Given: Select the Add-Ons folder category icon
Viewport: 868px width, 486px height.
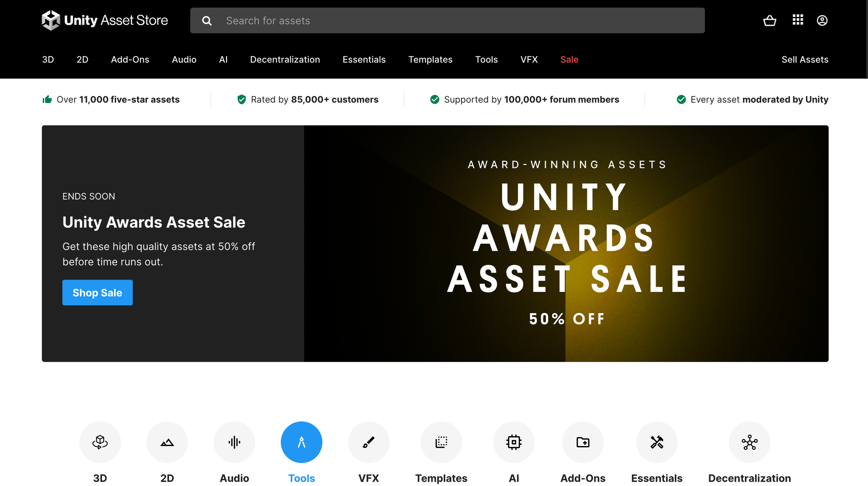Looking at the screenshot, I should point(583,442).
